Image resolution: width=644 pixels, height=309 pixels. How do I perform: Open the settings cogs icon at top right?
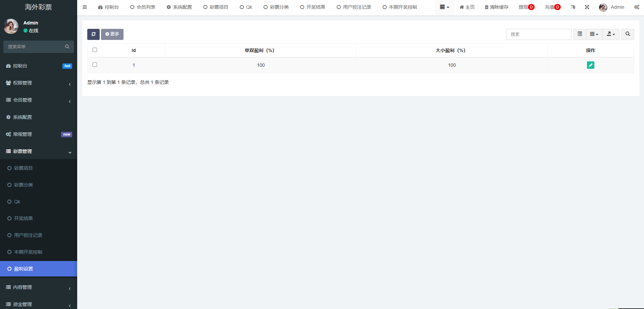pos(637,7)
